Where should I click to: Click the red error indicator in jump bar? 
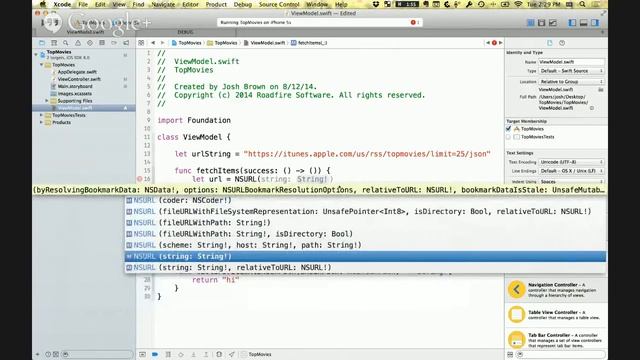point(494,43)
